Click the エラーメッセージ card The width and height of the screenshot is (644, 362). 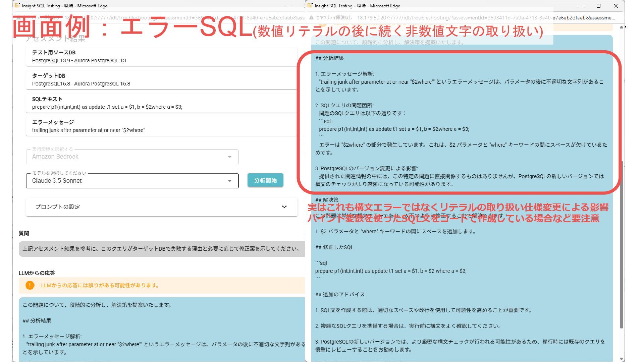(161, 126)
